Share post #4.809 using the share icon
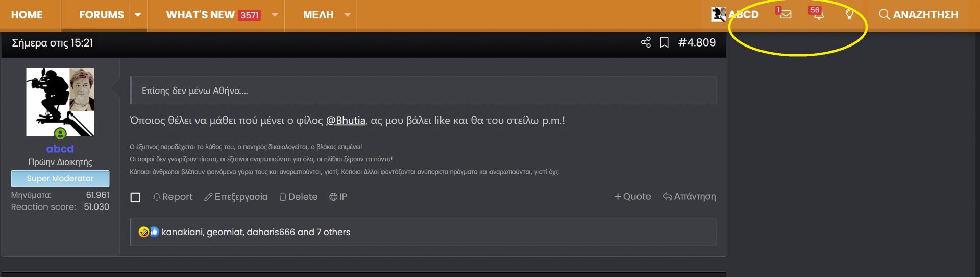The height and width of the screenshot is (277, 980). pos(646,42)
